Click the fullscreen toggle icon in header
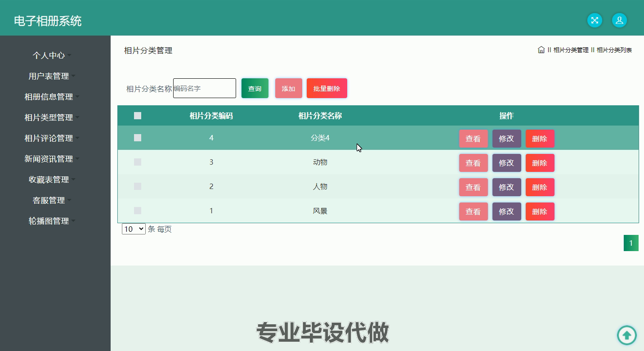 point(595,20)
